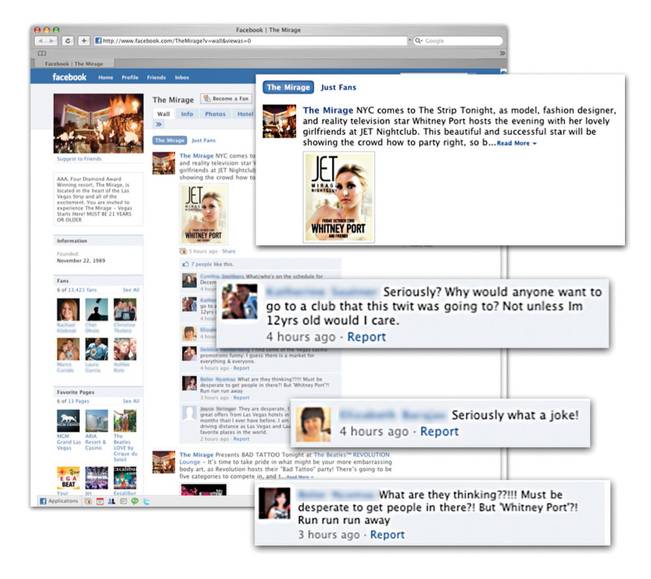Viewport: 651px width, 579px height.
Task: Click the gray notes icon before the green bubble
Action: coord(123,501)
